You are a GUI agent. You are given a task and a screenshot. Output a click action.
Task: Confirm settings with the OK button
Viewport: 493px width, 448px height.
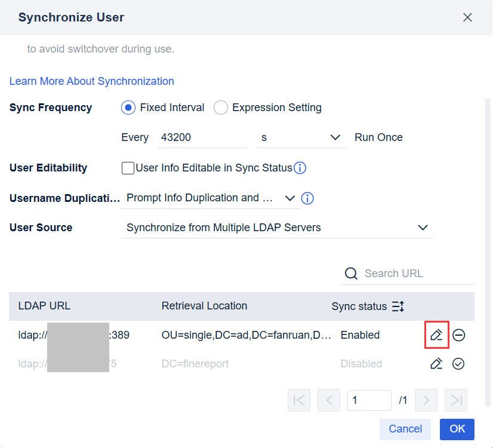pos(457,429)
